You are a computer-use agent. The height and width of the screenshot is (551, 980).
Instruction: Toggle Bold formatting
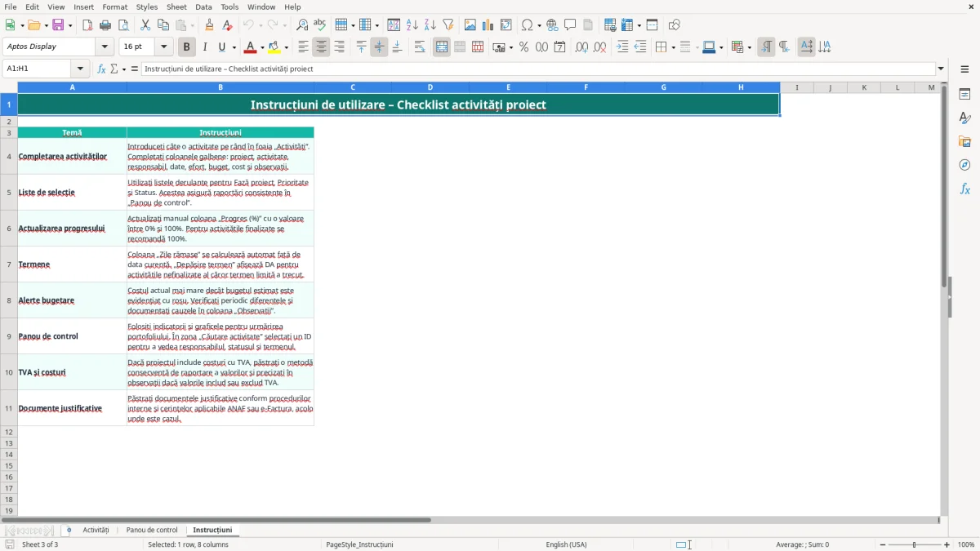pyautogui.click(x=187, y=47)
